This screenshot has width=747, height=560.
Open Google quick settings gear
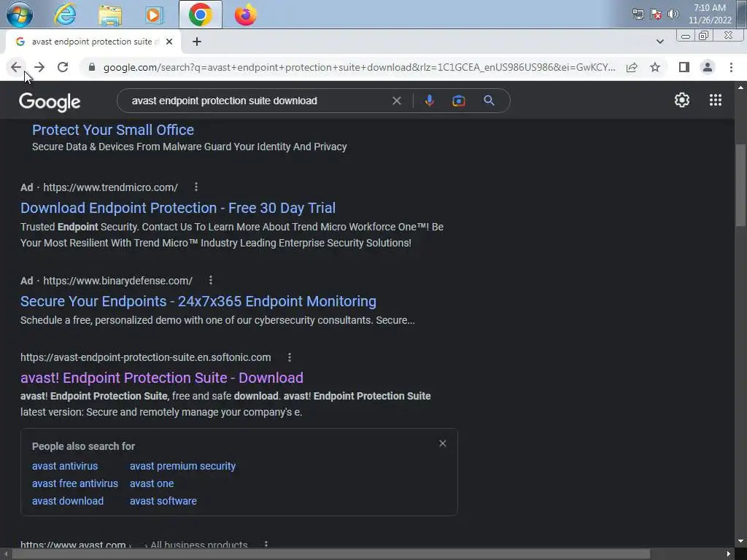[682, 100]
